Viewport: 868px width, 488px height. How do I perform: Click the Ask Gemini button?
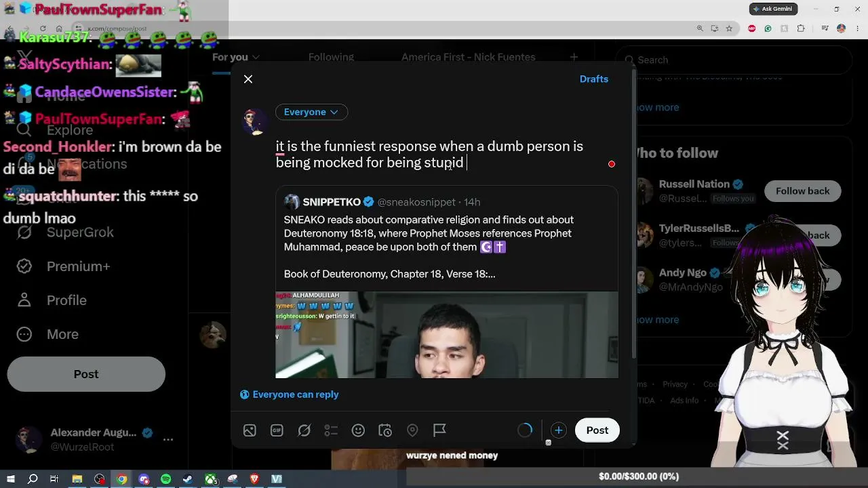[773, 9]
